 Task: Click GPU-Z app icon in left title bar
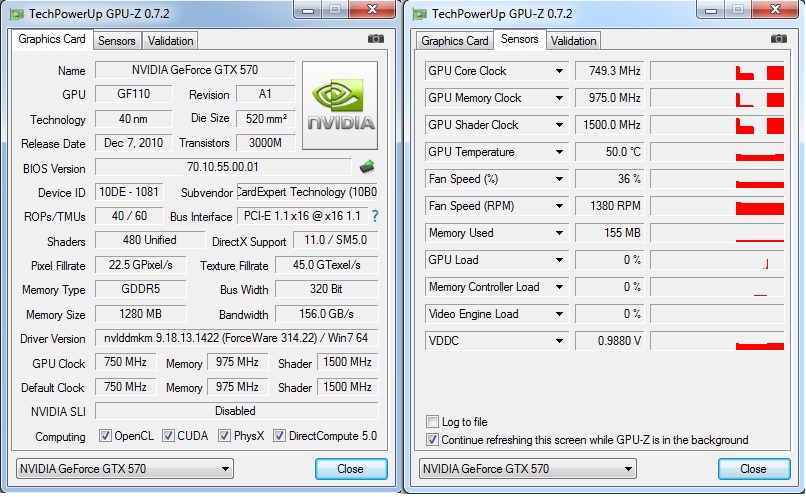coord(17,14)
